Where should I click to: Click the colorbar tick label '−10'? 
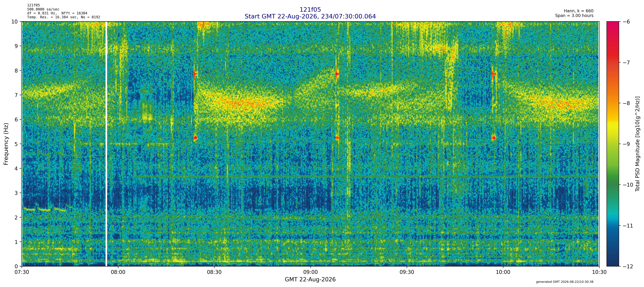click(628, 185)
